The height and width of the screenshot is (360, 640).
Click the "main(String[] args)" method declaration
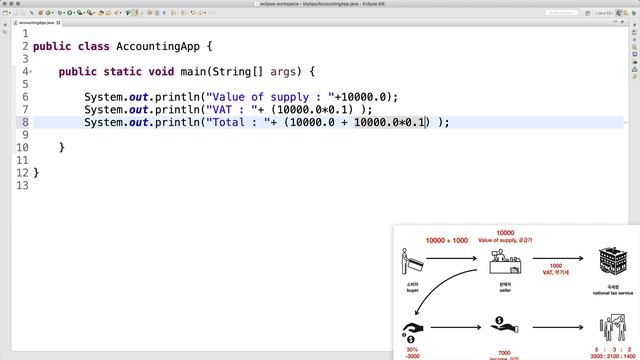[241, 72]
